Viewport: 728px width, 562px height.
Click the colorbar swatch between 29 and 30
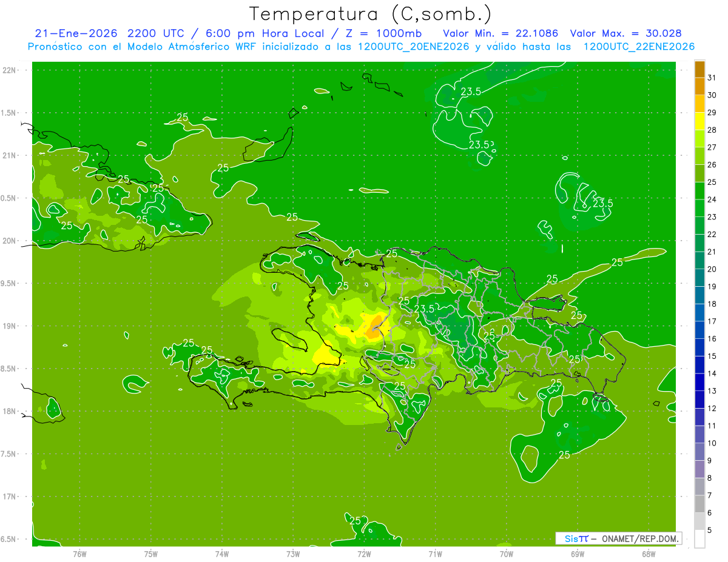coord(699,104)
